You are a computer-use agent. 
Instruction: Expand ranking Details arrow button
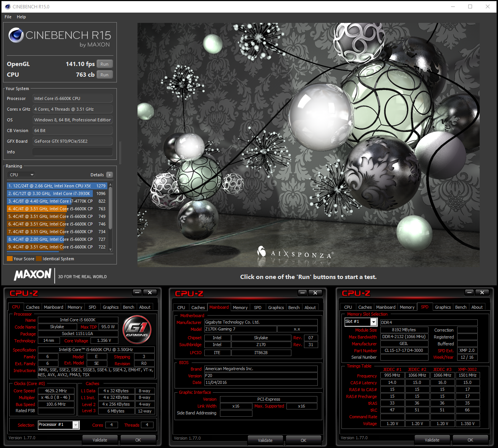coord(110,175)
